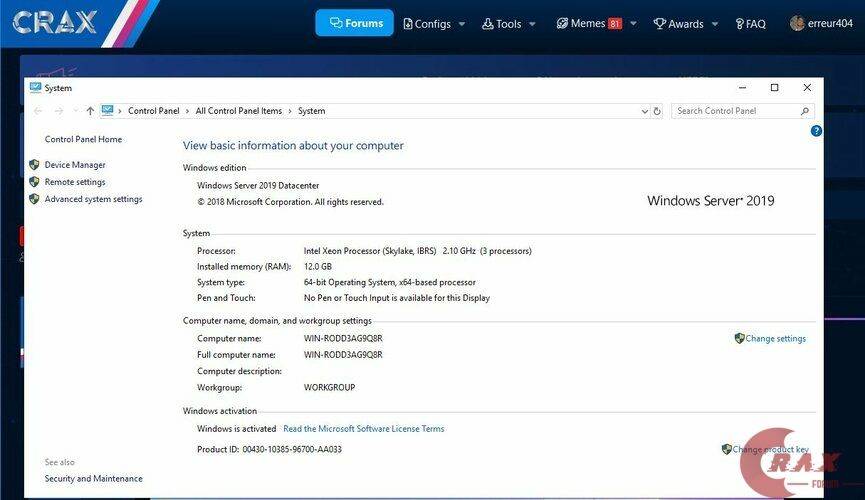Click the erreur404 avatar image
Screen dimensions: 865x500
click(797, 23)
